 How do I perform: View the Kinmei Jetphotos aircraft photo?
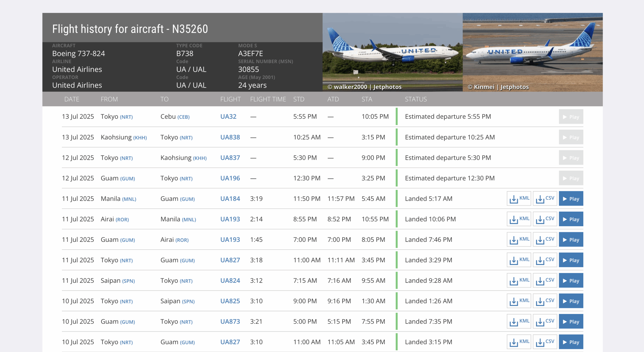click(x=533, y=52)
